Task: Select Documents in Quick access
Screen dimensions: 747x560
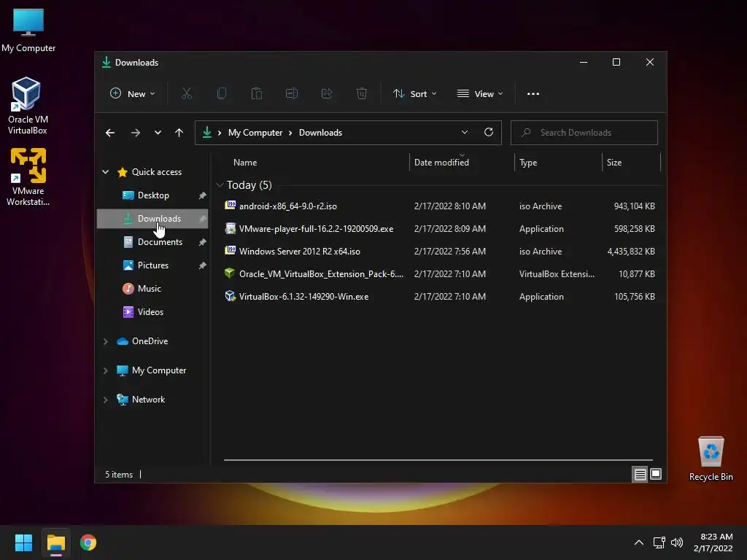Action: coord(152,242)
